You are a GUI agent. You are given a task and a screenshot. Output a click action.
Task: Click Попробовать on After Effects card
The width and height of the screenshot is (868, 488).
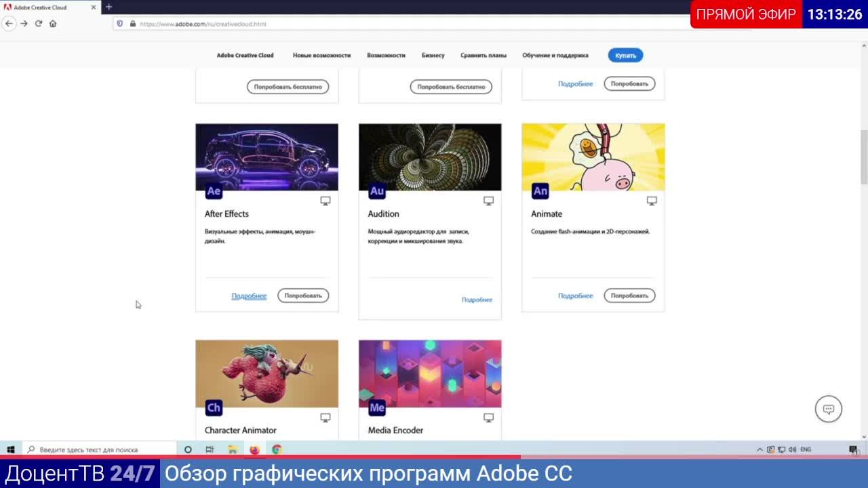(303, 296)
